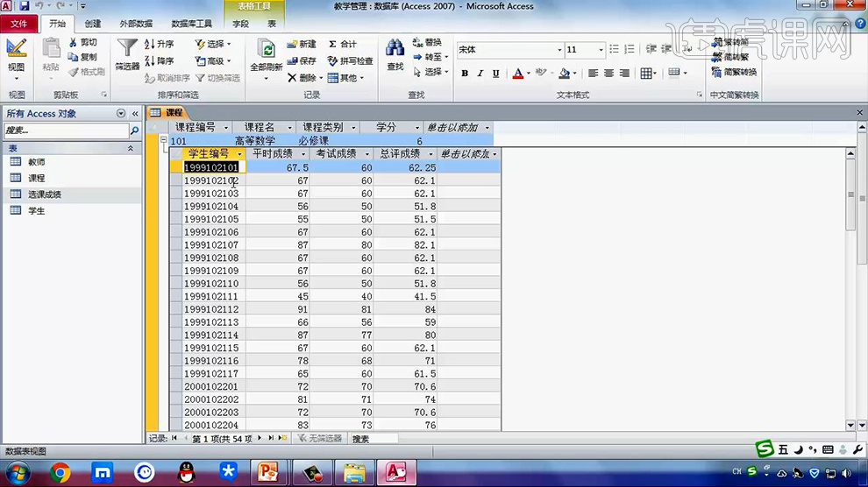
Task: Center align text in the datasheet
Action: coord(609,73)
